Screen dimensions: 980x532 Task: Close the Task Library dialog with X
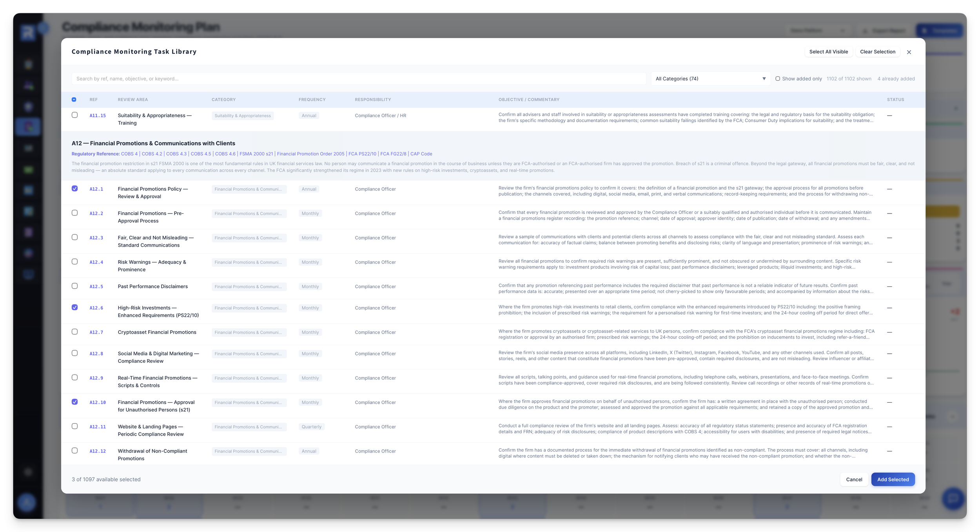click(909, 52)
